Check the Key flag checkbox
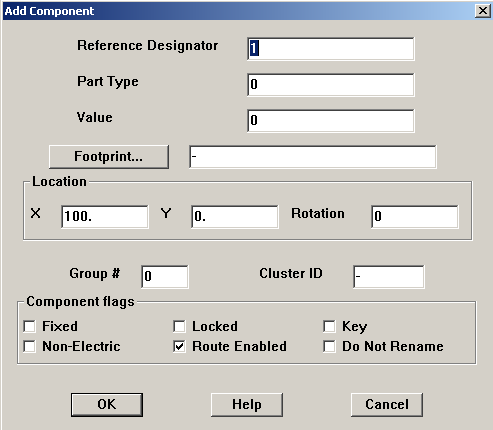This screenshot has height=430, width=493. (329, 326)
